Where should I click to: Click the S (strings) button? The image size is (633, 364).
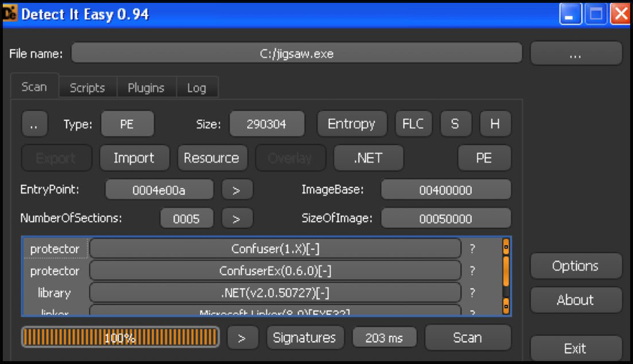pos(455,124)
